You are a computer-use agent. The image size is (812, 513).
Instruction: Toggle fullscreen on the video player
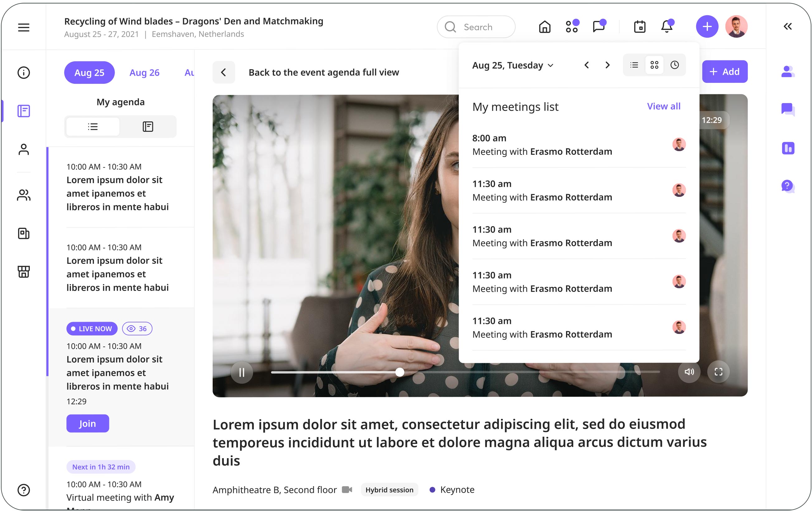pyautogui.click(x=719, y=372)
